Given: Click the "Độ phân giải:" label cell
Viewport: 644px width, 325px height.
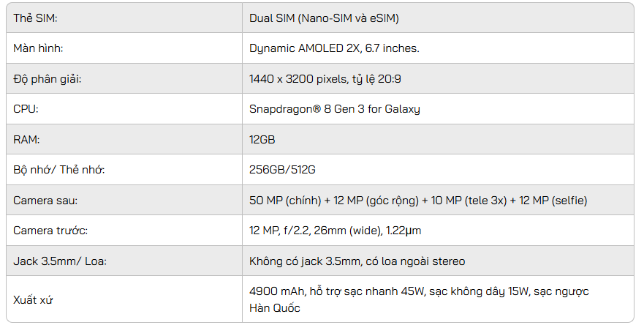Looking at the screenshot, I should pyautogui.click(x=47, y=78).
